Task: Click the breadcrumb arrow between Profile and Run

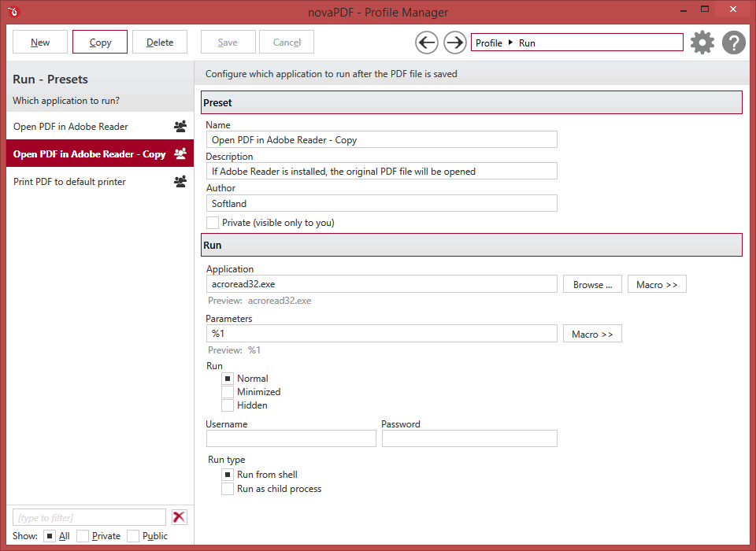Action: click(x=510, y=43)
